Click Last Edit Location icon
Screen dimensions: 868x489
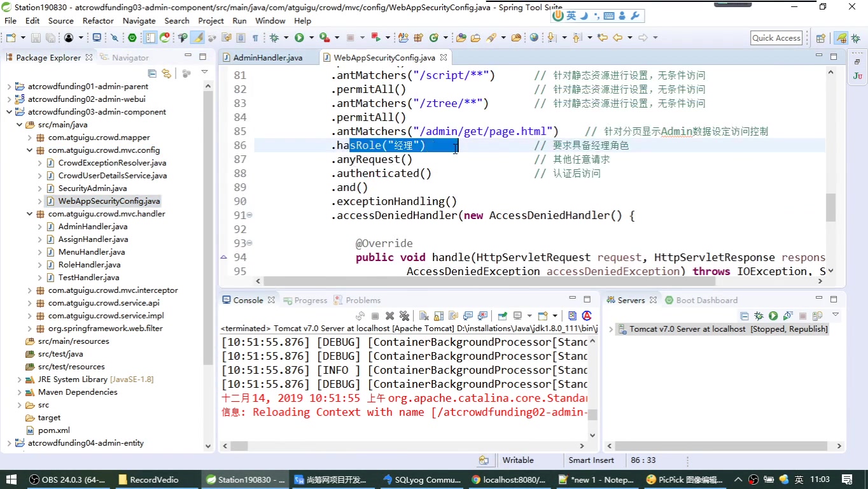pos(602,38)
